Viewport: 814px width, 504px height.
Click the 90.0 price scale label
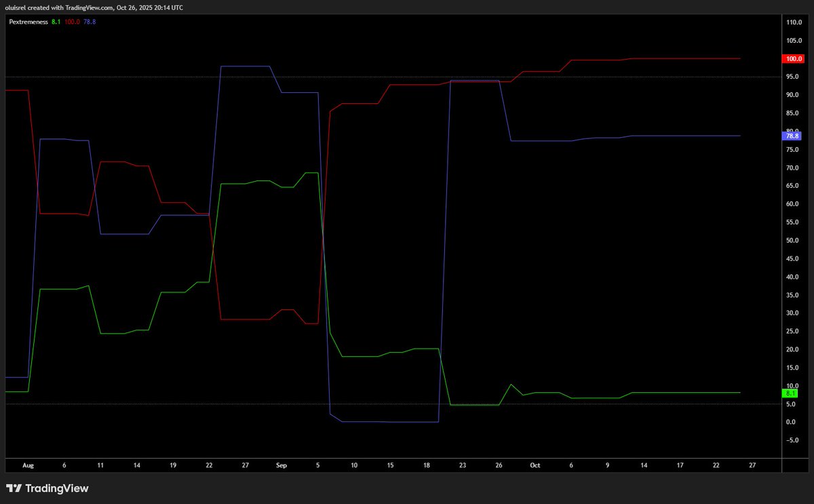(792, 95)
